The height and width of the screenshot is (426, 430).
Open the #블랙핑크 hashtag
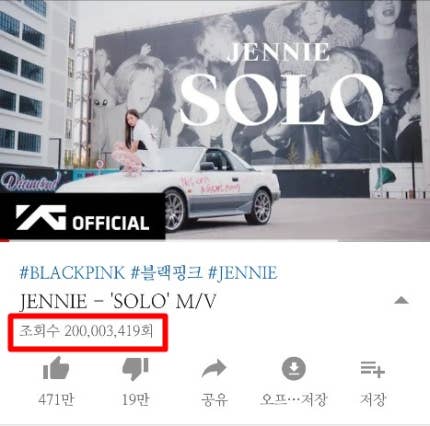click(x=166, y=273)
